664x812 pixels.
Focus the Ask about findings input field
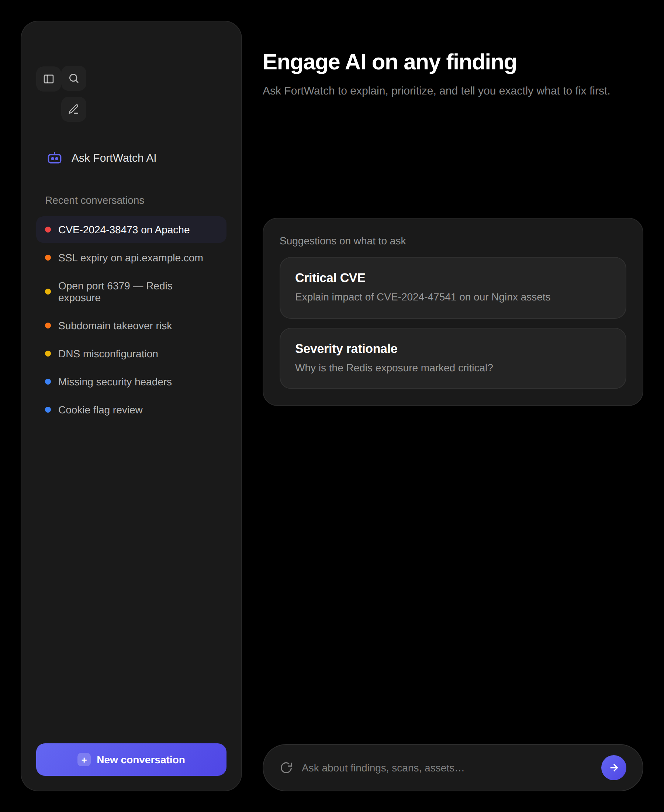444,768
